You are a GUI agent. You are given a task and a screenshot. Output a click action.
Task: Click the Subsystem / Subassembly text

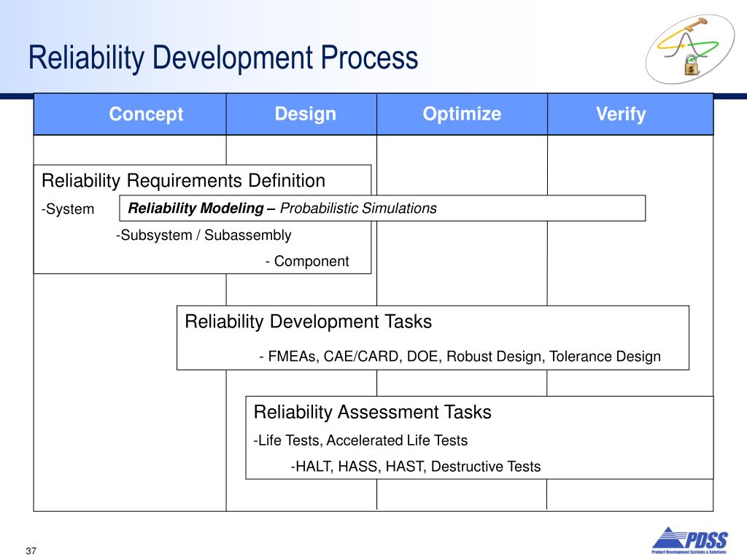click(204, 236)
